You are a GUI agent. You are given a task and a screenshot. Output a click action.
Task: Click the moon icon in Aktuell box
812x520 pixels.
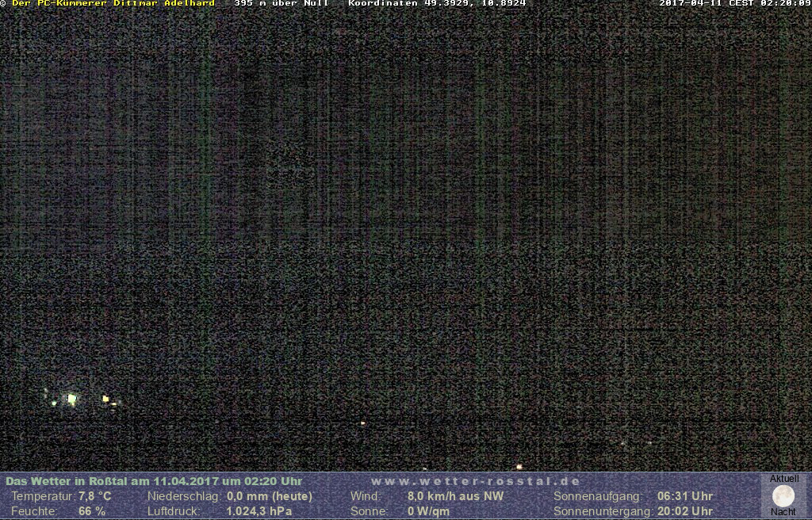click(x=783, y=495)
